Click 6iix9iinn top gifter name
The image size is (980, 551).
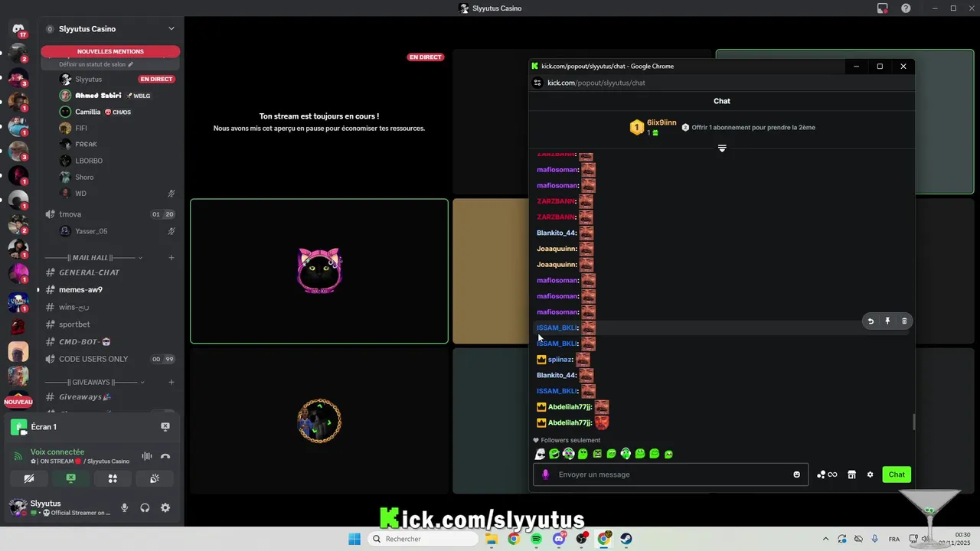click(661, 122)
